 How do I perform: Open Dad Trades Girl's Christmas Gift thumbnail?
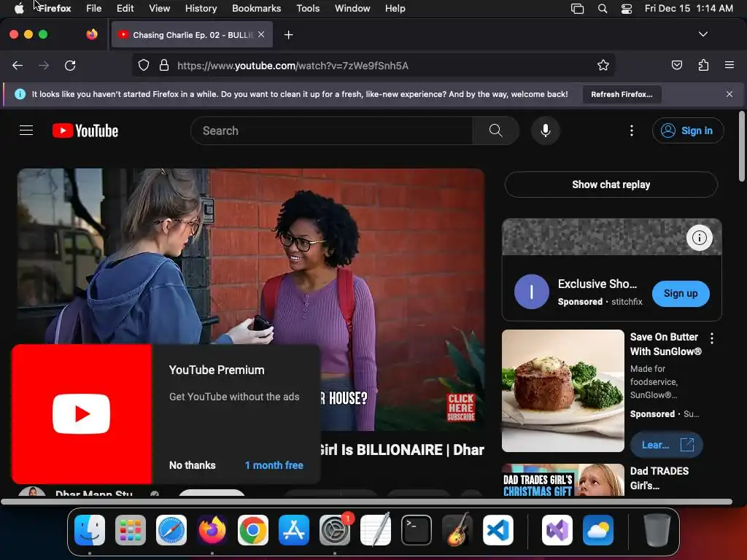coord(562,480)
